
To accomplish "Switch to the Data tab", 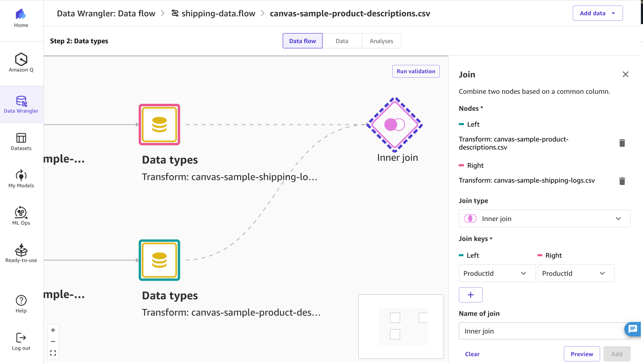I will pyautogui.click(x=342, y=41).
